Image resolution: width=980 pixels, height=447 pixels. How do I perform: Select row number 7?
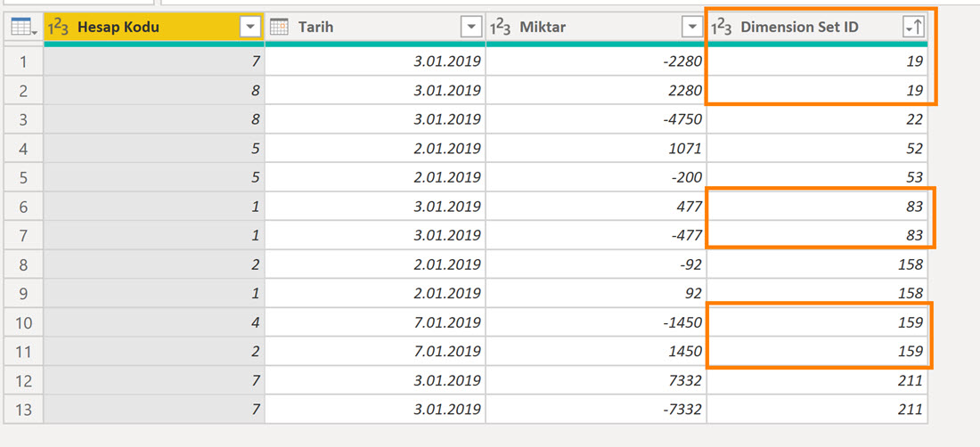tap(24, 236)
